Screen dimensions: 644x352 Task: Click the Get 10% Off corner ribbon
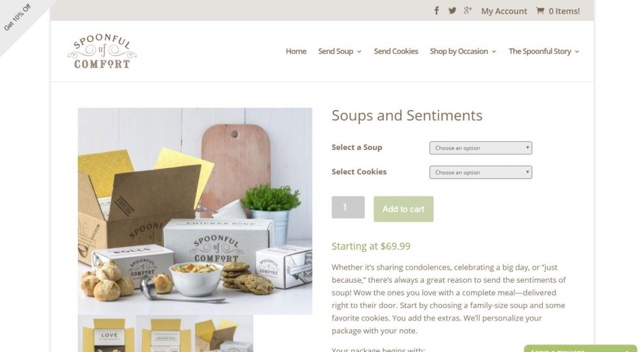click(x=18, y=18)
